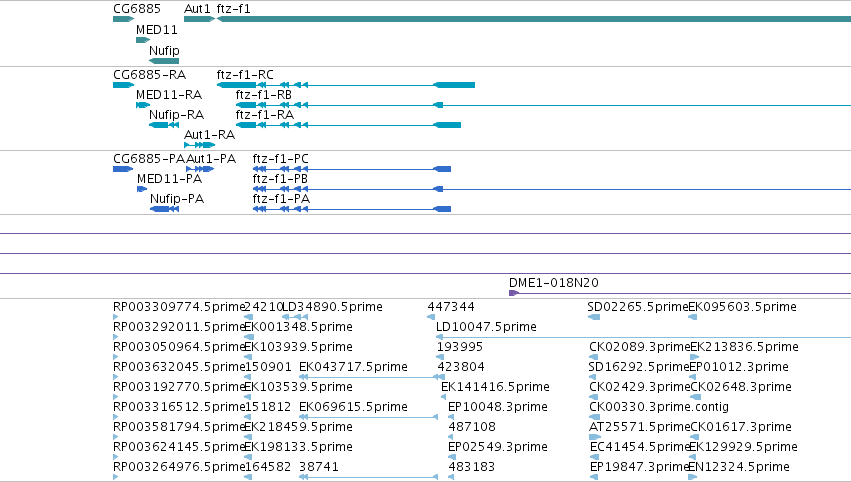851x482 pixels.
Task: Open EST EN12324.5prime
Action: (x=739, y=467)
